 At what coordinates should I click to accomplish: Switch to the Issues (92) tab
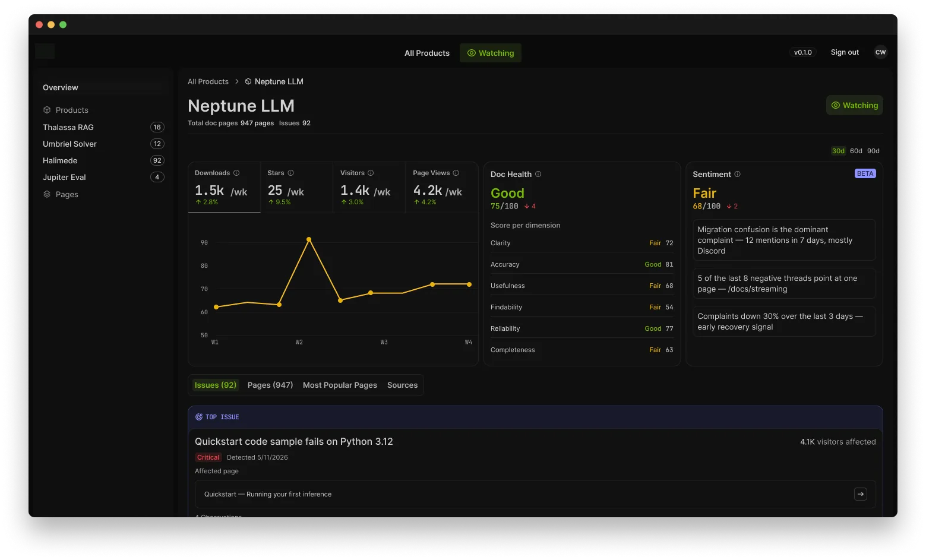216,385
